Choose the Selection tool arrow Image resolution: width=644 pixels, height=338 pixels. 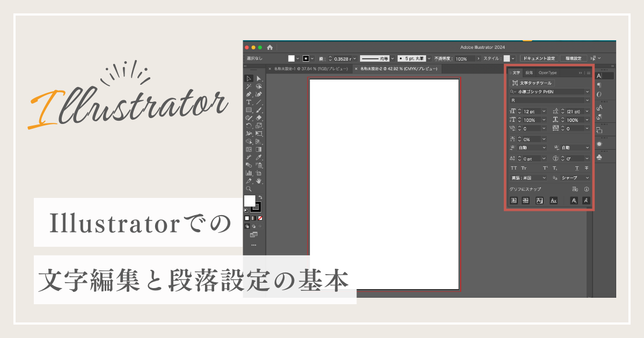[x=249, y=79]
